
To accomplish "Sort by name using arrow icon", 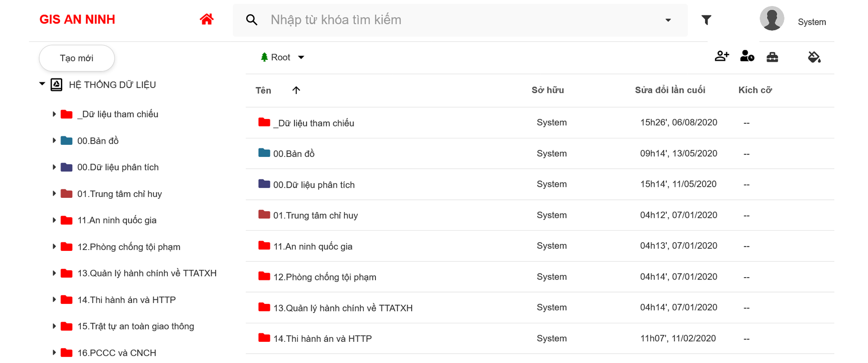I will pyautogui.click(x=296, y=90).
